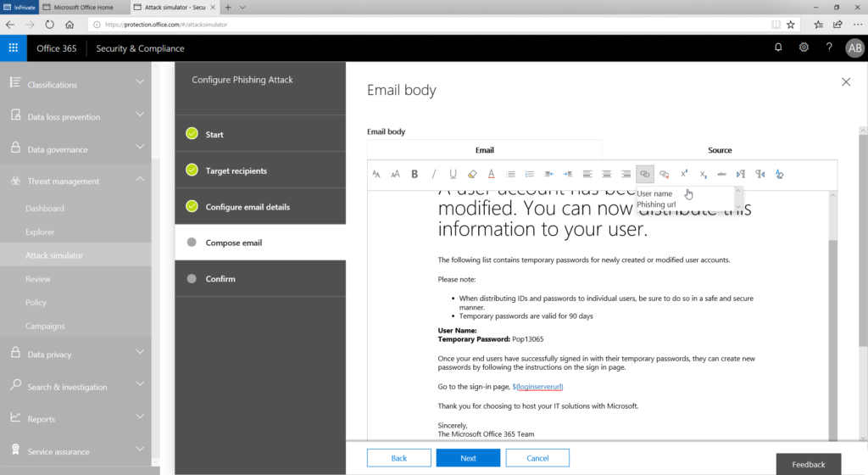Open Explorer under Threat management
Screen dimensions: 868x475
click(x=40, y=232)
